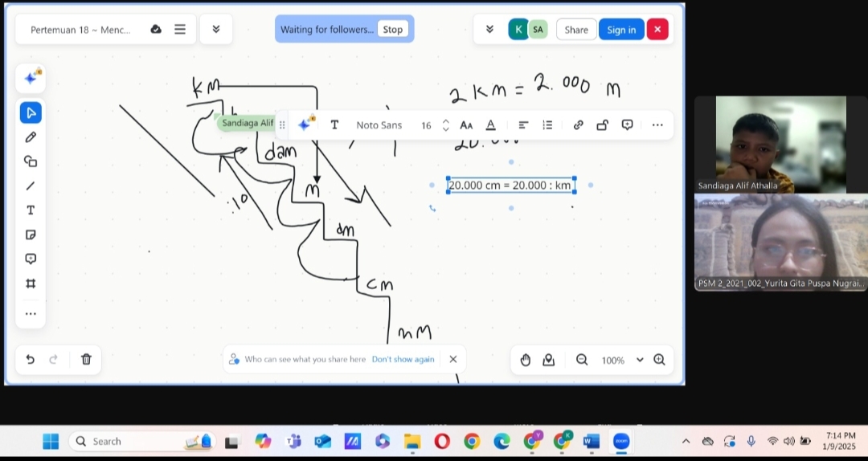
Task: Collapse the top-left header with double chevron
Action: [216, 30]
